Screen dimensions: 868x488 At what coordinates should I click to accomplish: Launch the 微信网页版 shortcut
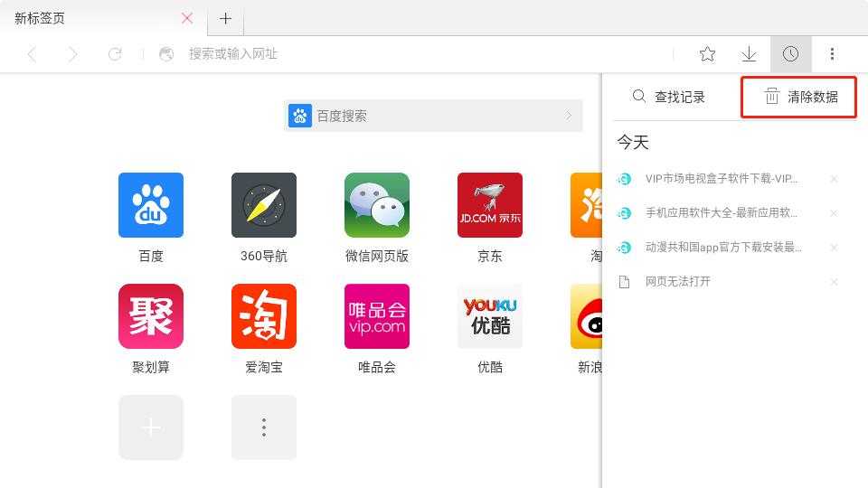tap(377, 205)
